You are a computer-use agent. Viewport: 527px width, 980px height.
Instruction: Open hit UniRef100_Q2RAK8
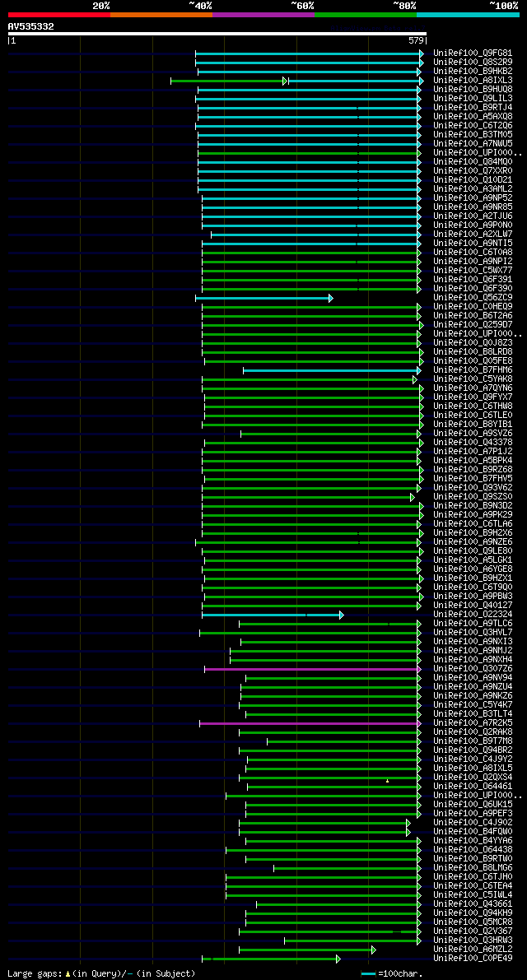pos(473,732)
